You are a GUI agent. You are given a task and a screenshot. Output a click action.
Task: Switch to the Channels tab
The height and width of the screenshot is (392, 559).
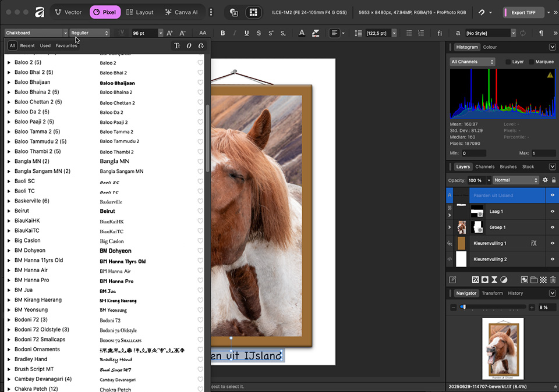coord(484,166)
